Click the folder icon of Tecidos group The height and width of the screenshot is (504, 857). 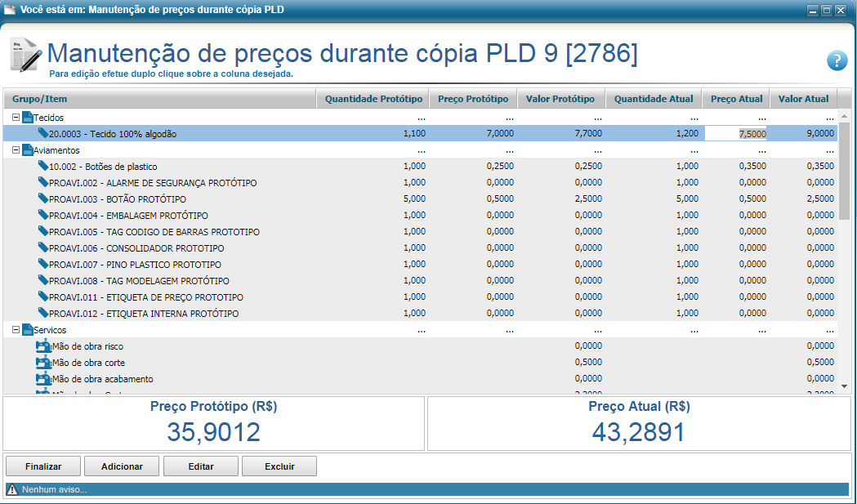(27, 118)
